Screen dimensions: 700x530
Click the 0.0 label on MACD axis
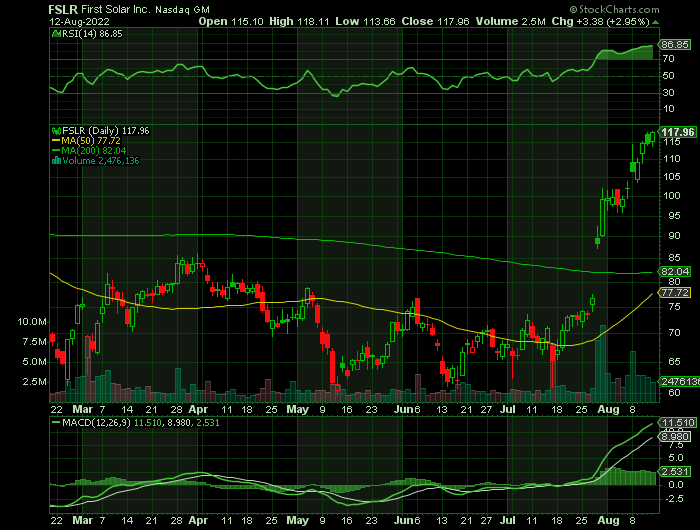[676, 484]
